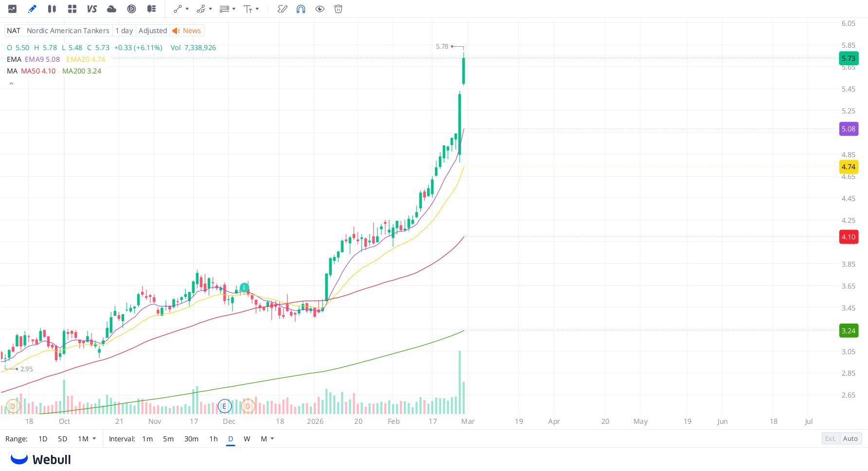Open the candlestick chart type icon
The height and width of the screenshot is (471, 868).
click(x=52, y=9)
